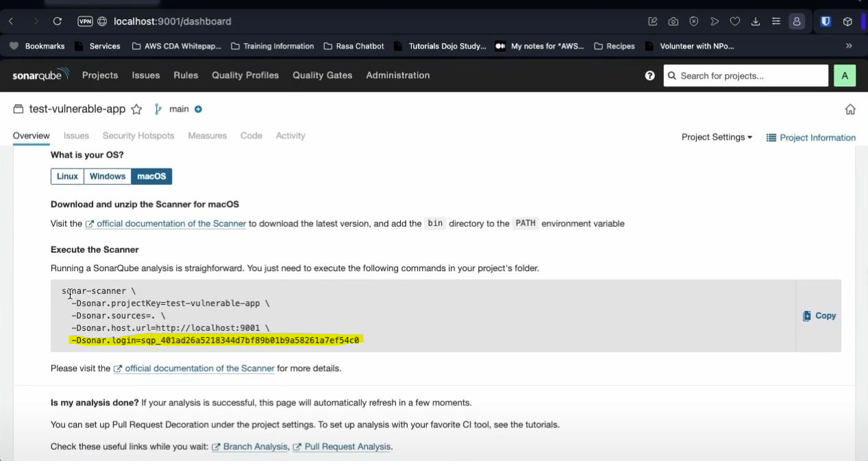
Task: Keep macOS selected as the OS
Action: 151,176
